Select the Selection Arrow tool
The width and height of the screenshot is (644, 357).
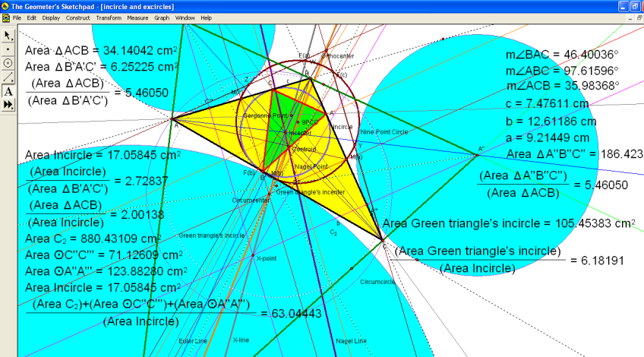(8, 35)
